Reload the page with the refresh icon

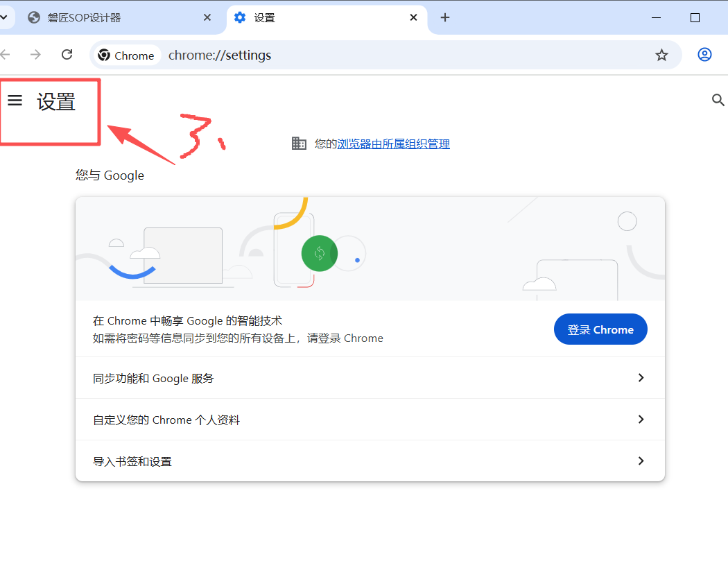(x=67, y=55)
